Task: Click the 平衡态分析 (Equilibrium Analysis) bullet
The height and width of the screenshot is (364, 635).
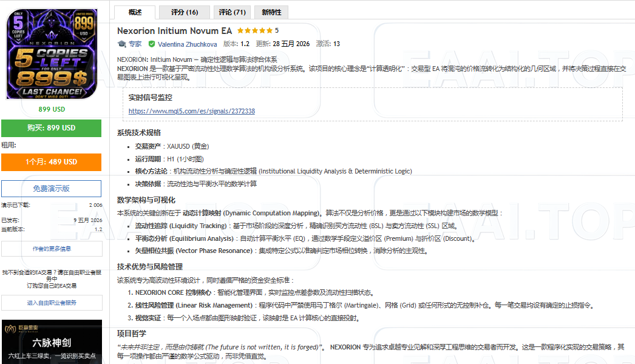Action: click(305, 238)
